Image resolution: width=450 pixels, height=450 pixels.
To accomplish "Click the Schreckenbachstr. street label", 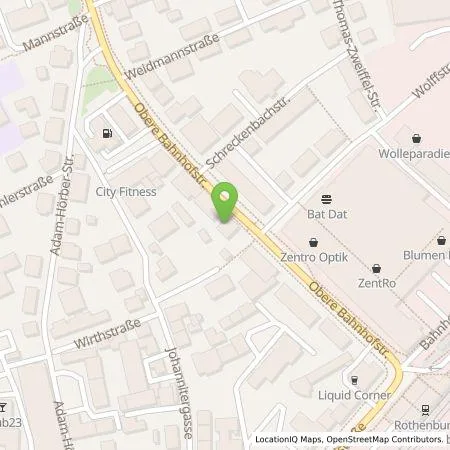I will (248, 132).
